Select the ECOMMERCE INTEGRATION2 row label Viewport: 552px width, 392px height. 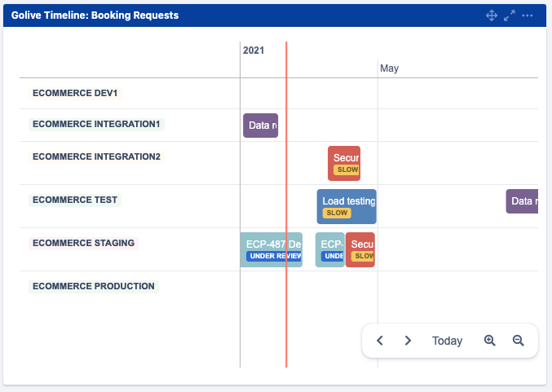(96, 156)
